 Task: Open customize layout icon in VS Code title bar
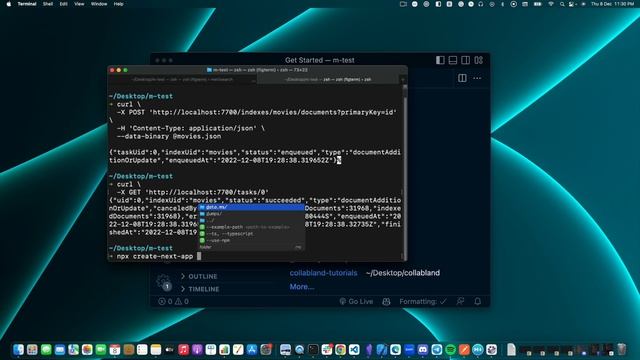pyautogui.click(x=478, y=60)
